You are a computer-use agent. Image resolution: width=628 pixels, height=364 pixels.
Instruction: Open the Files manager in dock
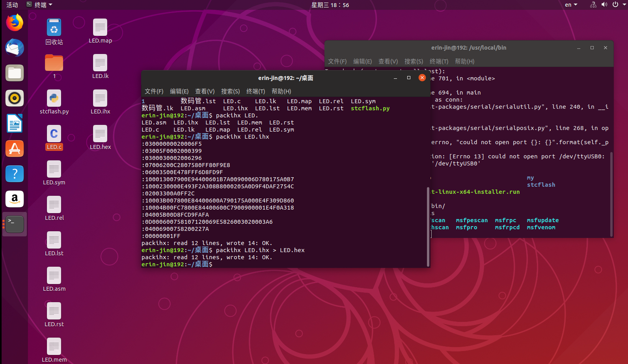pos(15,73)
